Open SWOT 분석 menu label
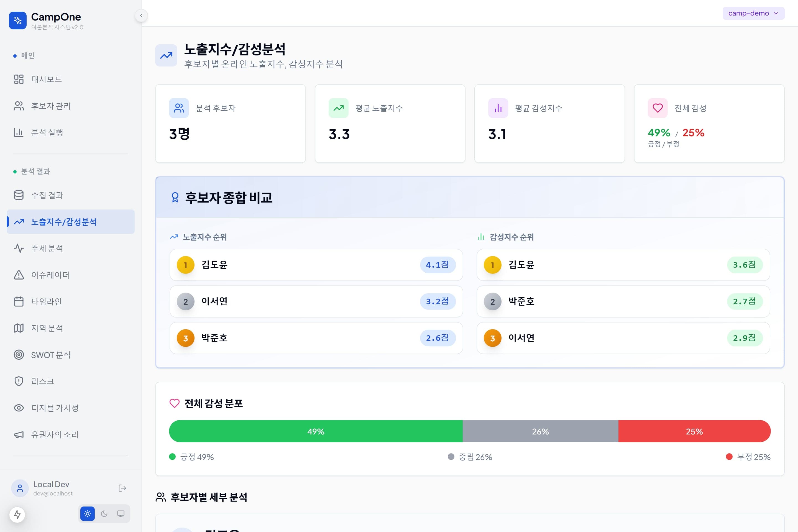Viewport: 798px width, 532px height. tap(51, 355)
